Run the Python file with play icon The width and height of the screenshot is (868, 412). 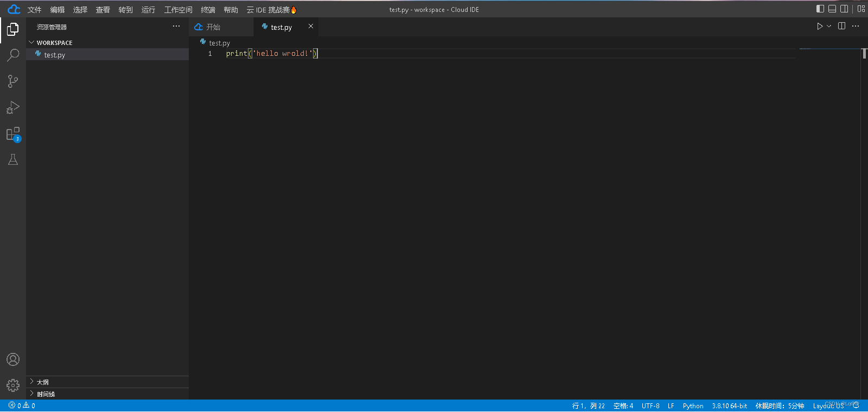[x=820, y=26]
